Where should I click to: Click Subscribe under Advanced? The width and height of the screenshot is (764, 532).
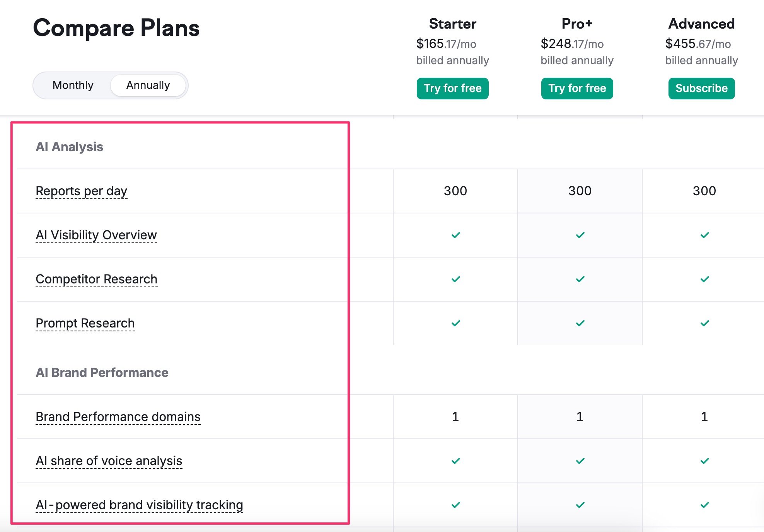click(x=701, y=88)
